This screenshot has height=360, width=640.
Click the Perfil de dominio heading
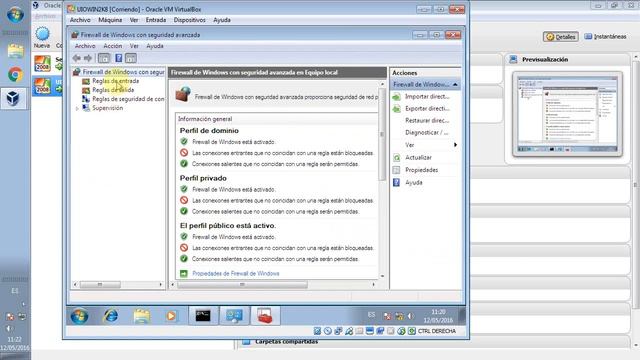209,131
